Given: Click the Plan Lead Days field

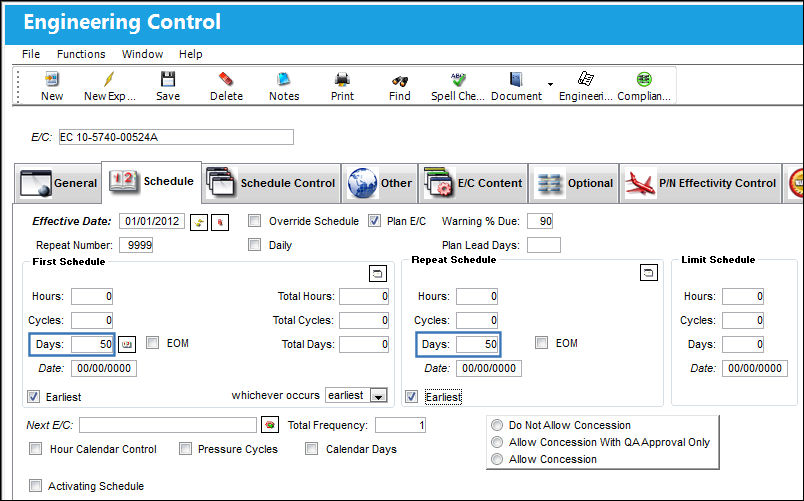Looking at the screenshot, I should coord(544,245).
